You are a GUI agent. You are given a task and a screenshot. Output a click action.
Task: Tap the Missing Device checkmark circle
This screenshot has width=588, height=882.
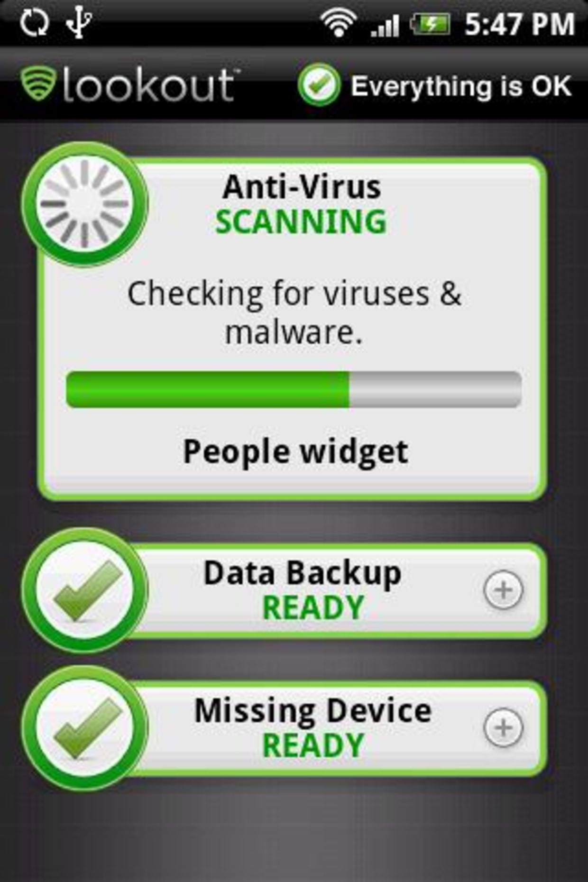(85, 728)
